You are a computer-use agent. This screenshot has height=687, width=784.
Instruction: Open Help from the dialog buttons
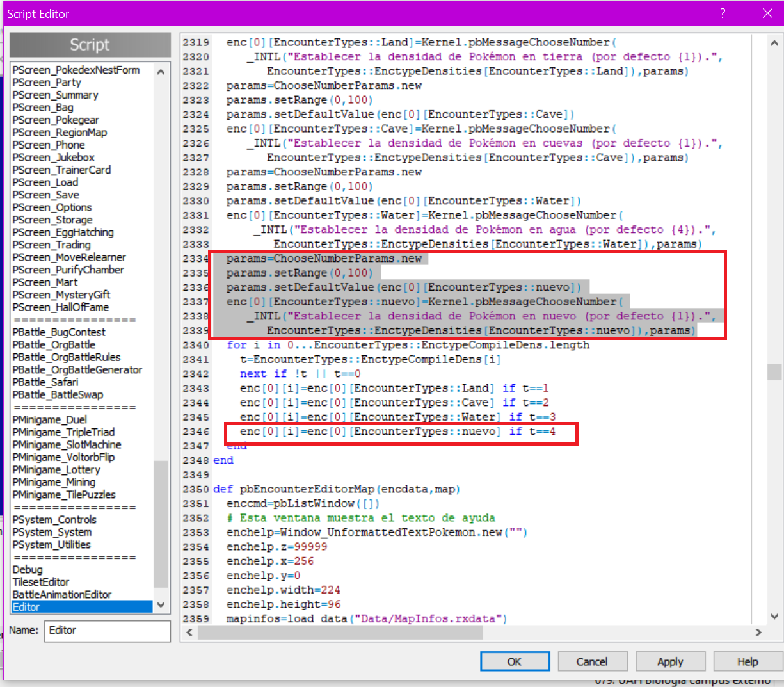click(x=747, y=661)
